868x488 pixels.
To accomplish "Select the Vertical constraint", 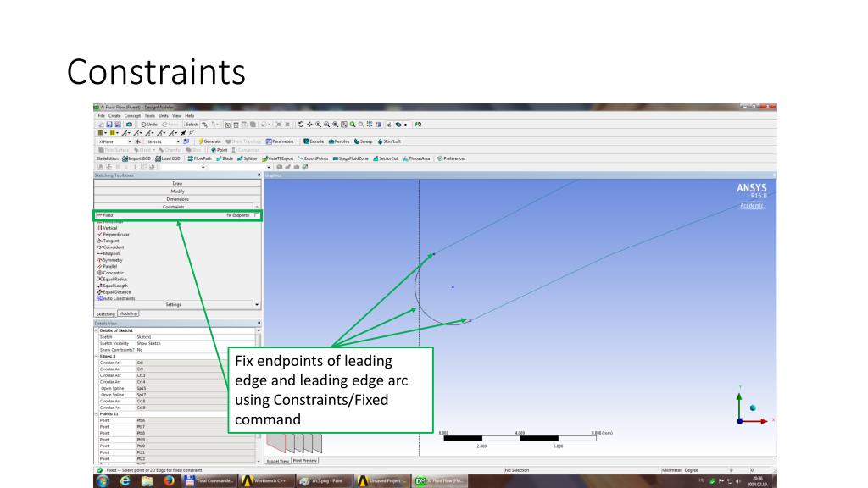I will tap(108, 228).
